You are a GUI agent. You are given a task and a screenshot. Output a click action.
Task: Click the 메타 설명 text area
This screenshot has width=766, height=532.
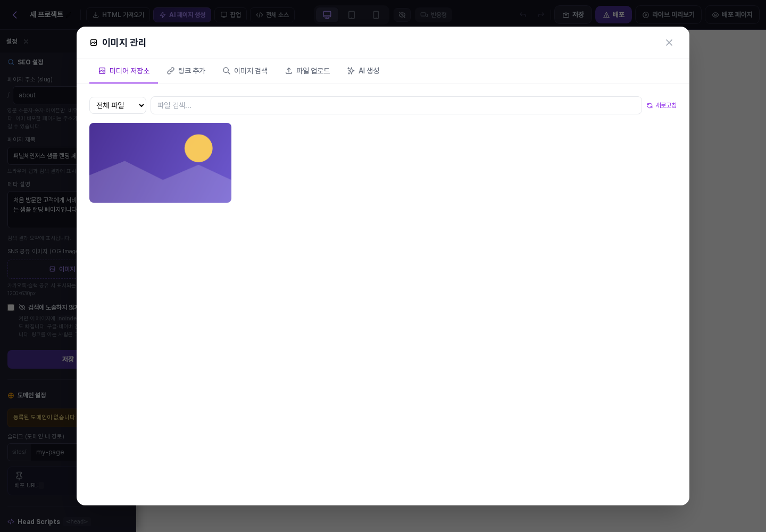point(43,210)
